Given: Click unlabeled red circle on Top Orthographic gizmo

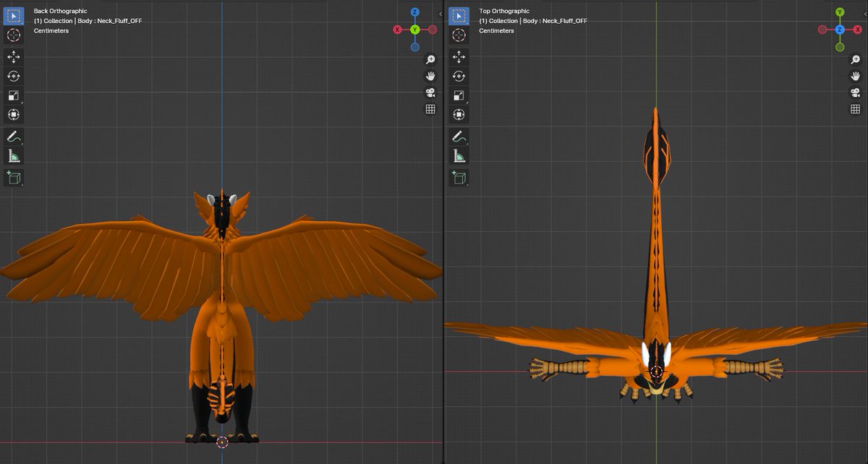Looking at the screenshot, I should pos(822,30).
